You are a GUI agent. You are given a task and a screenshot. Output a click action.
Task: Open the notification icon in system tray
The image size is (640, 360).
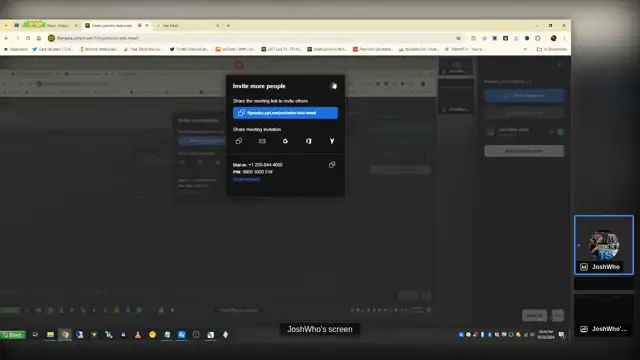tap(562, 335)
